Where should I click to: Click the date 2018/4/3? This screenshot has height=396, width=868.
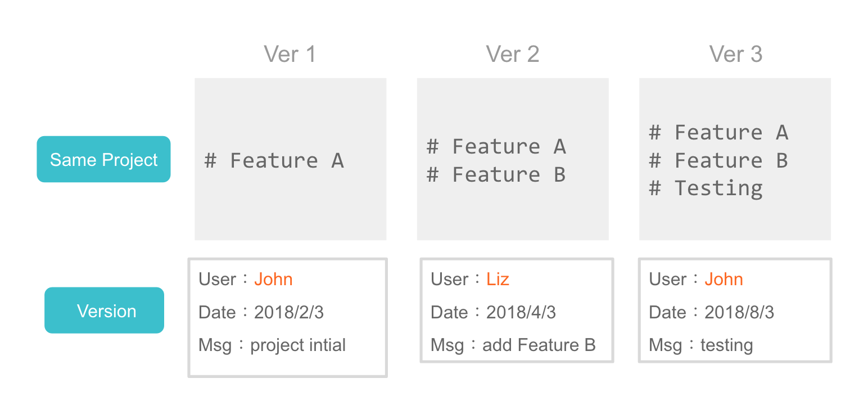pyautogui.click(x=521, y=312)
